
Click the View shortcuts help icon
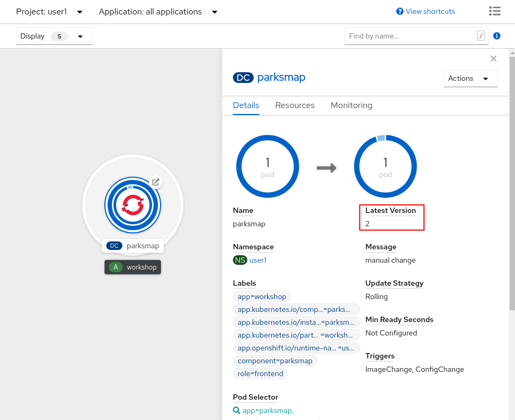pos(399,11)
